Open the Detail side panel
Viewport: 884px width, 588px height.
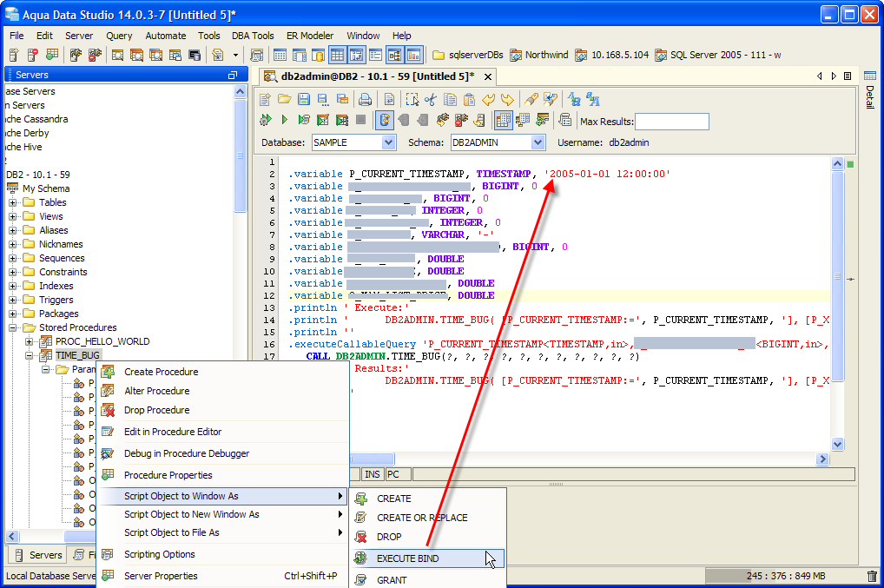(870, 90)
